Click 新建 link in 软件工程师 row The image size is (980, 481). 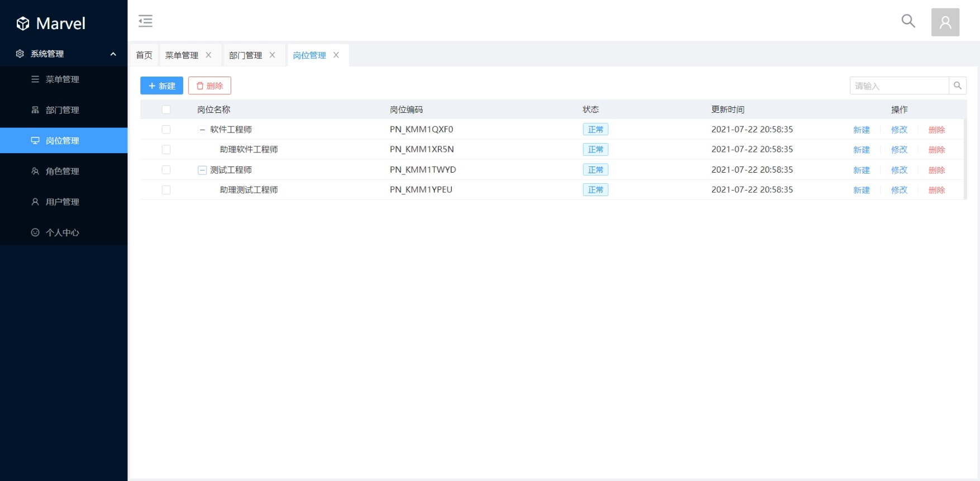pos(862,130)
